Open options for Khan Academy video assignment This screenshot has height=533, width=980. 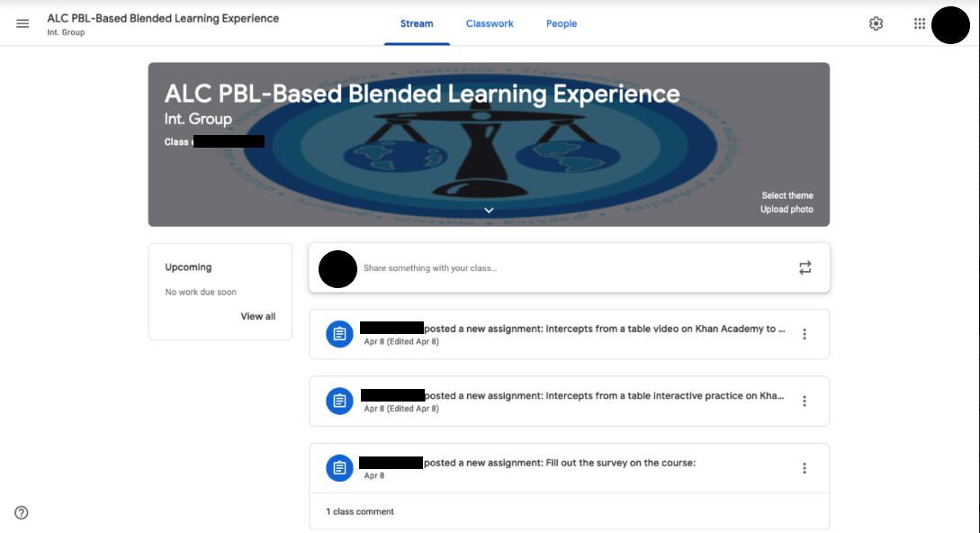(805, 334)
